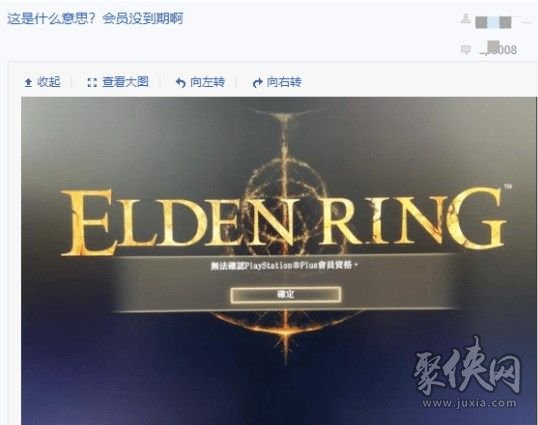538x425 pixels.
Task: Click the TM mark after ELDEN RING
Action: click(x=508, y=187)
